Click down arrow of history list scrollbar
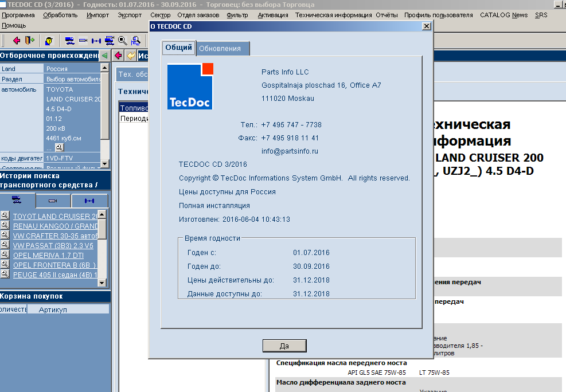 [x=102, y=283]
